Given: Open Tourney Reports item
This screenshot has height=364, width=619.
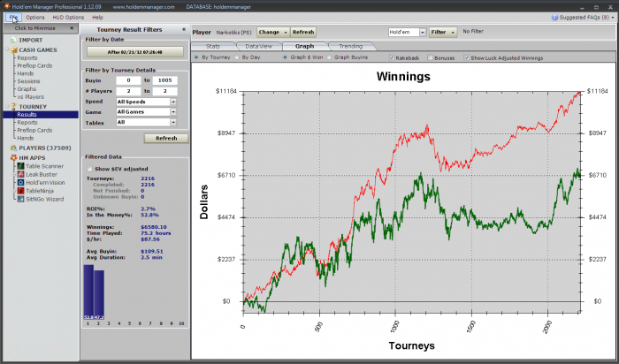Looking at the screenshot, I should (x=27, y=123).
